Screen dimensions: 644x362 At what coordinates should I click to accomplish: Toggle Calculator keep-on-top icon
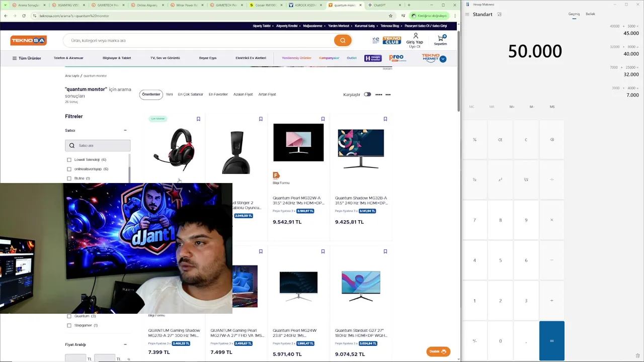(x=499, y=14)
